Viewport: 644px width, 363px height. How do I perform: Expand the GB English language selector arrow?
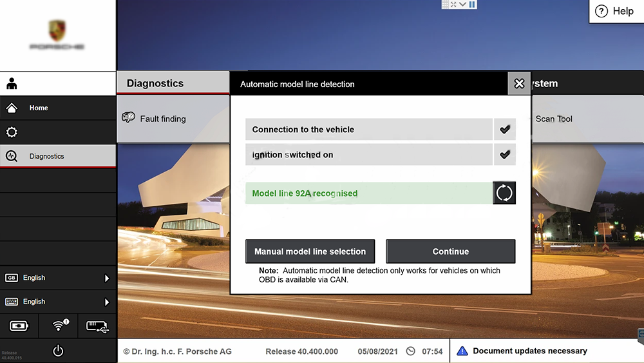(x=107, y=278)
